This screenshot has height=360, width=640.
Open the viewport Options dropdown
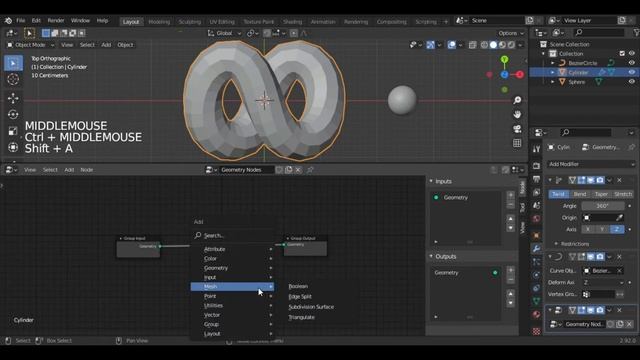tap(511, 33)
